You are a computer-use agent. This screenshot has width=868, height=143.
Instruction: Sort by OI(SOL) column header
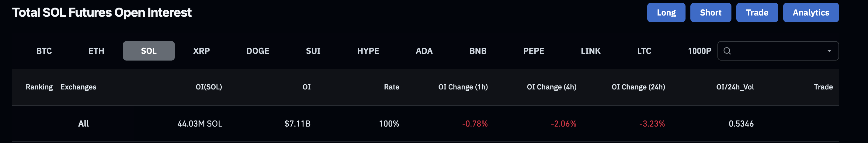209,87
